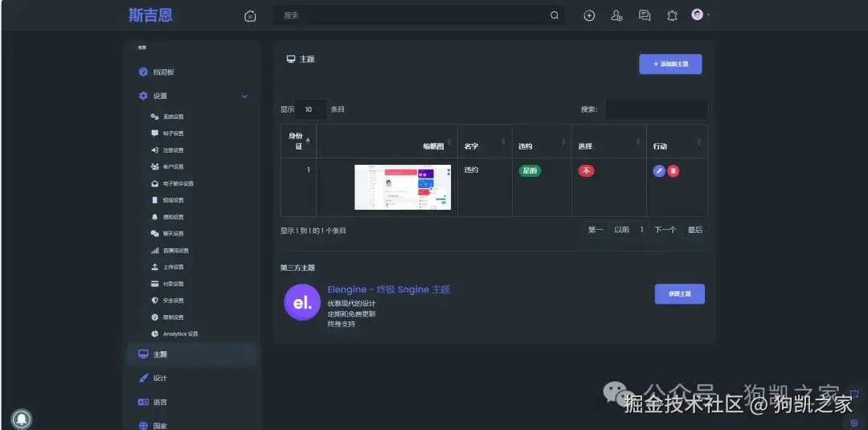
Task: Open the user avatar menu
Action: (x=700, y=15)
